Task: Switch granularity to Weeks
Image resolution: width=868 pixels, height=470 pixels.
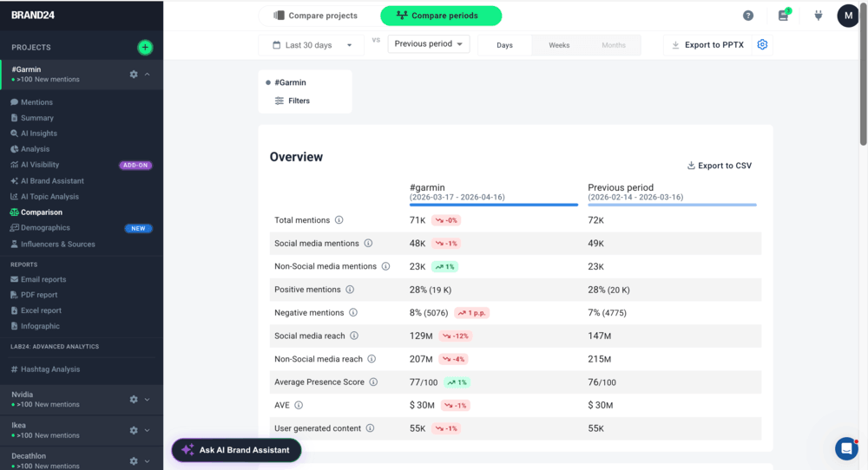Action: (559, 45)
